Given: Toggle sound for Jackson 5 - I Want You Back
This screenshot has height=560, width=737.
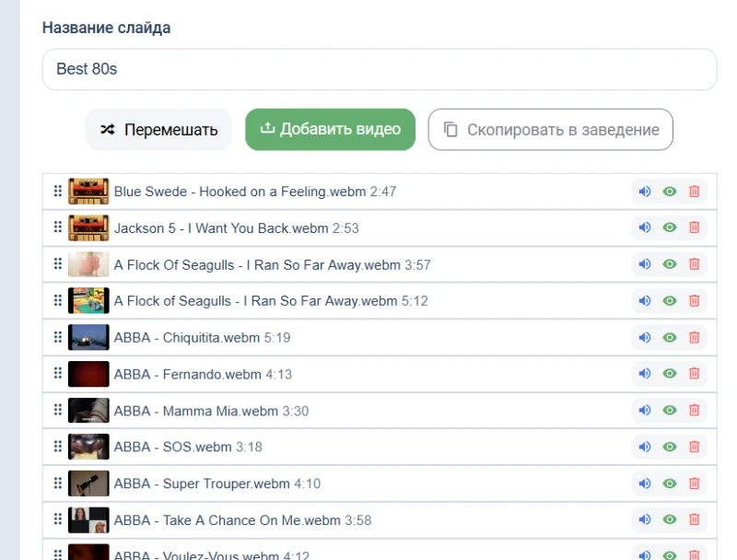Looking at the screenshot, I should click(x=644, y=227).
